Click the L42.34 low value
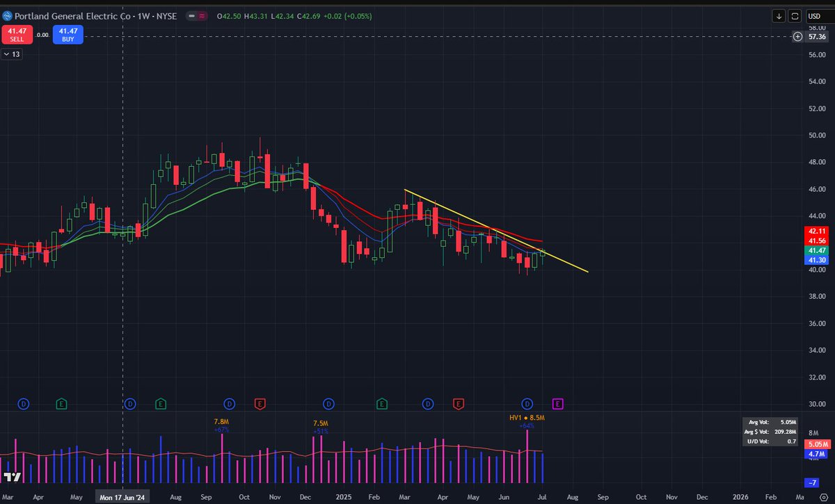The image size is (835, 504). click(x=284, y=16)
